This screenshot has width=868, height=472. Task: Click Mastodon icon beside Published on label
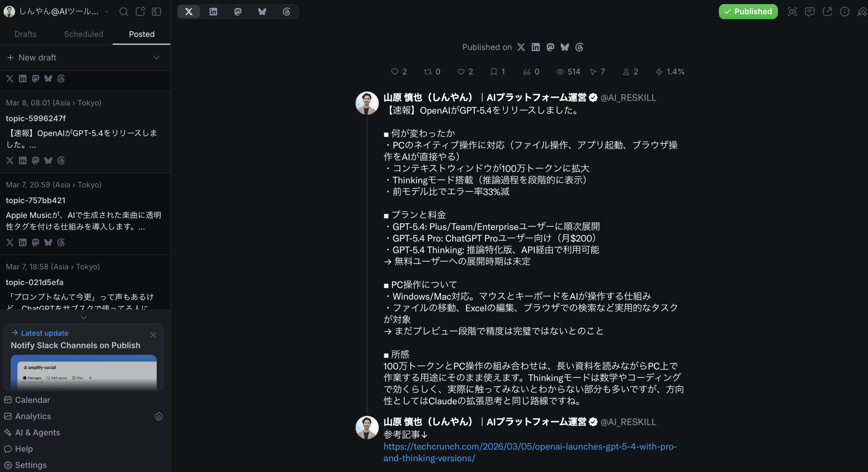pos(550,47)
